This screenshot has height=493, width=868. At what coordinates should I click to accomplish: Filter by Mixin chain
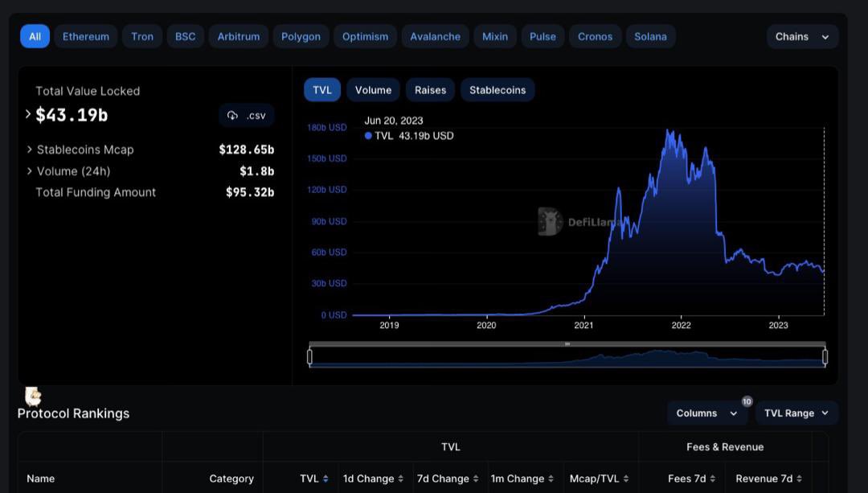click(x=495, y=36)
